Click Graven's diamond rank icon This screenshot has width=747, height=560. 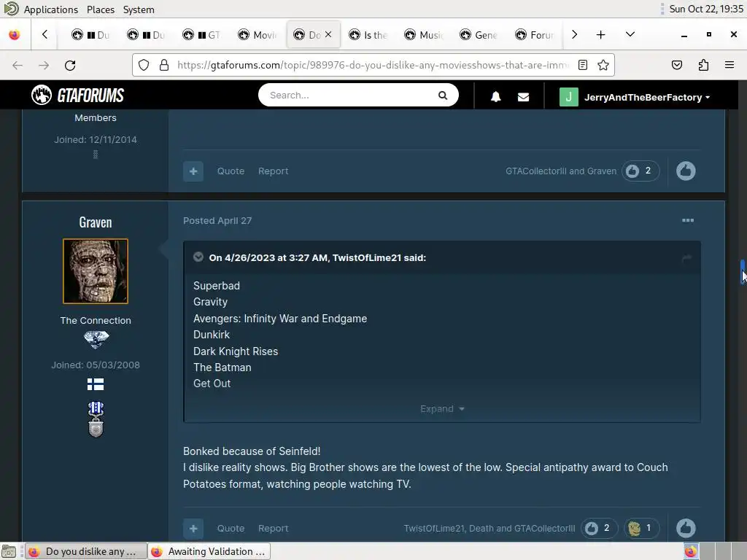pos(96,340)
